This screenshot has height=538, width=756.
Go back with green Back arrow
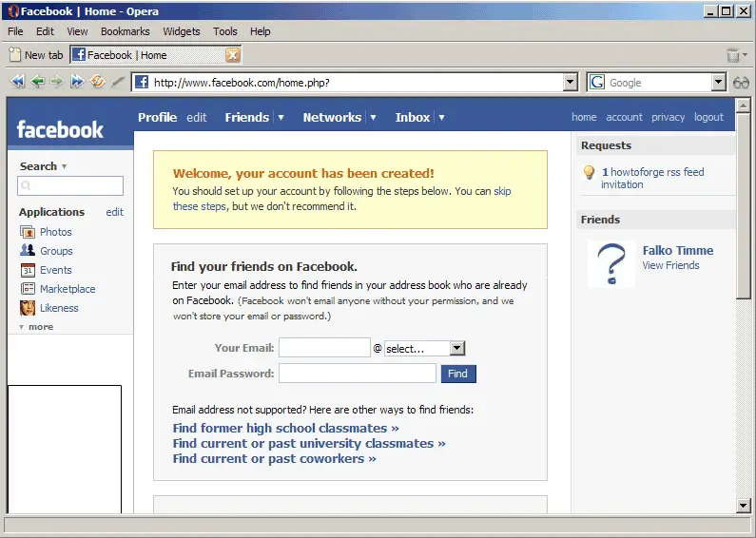[x=38, y=82]
